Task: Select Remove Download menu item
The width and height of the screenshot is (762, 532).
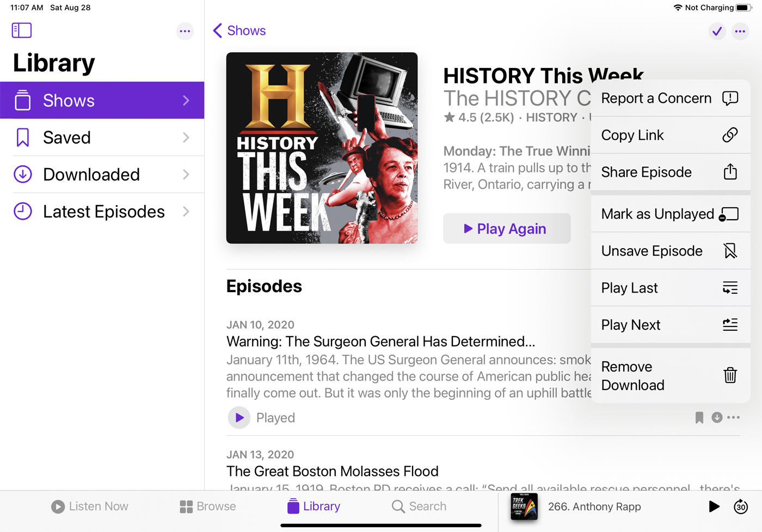Action: (671, 375)
